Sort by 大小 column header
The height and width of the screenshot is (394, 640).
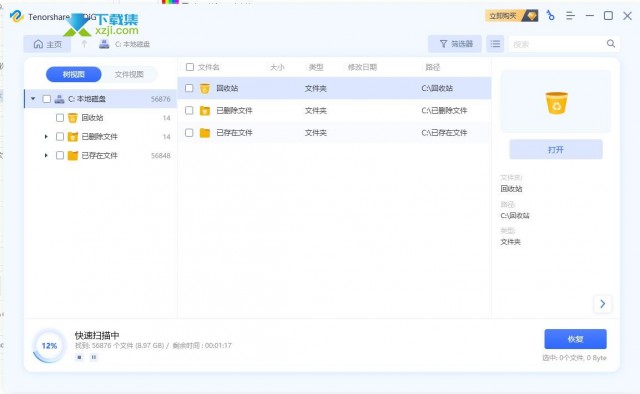[x=277, y=67]
